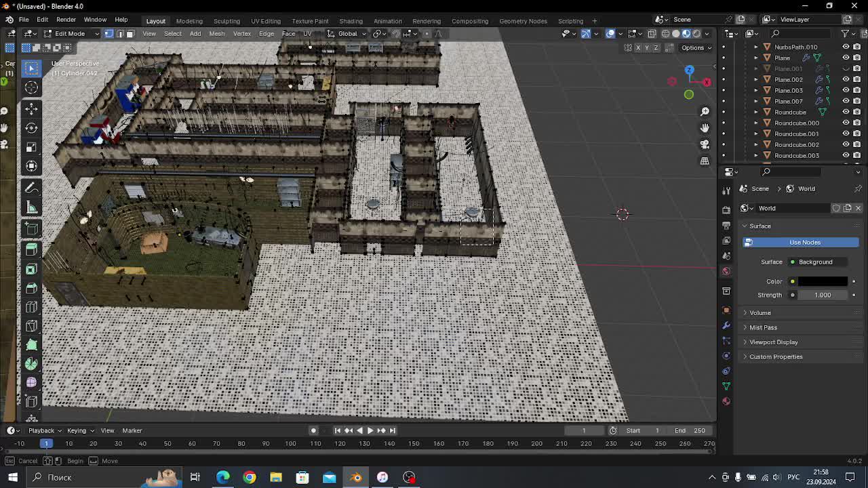Enable edge select mode

[x=119, y=33]
